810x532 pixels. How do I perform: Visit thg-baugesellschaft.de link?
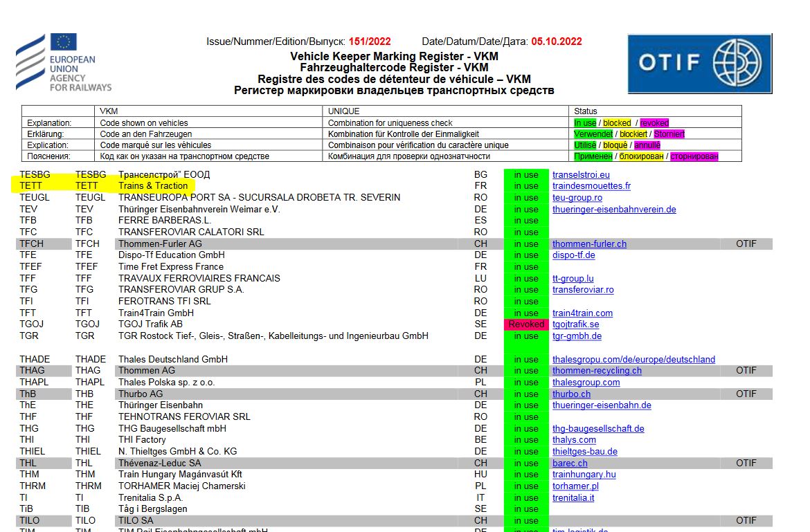coord(598,429)
